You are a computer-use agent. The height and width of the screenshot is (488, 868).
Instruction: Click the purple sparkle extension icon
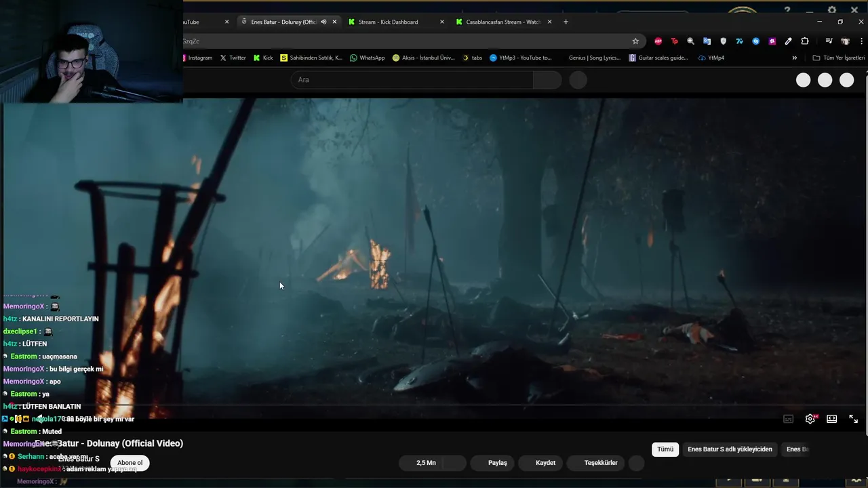(772, 41)
